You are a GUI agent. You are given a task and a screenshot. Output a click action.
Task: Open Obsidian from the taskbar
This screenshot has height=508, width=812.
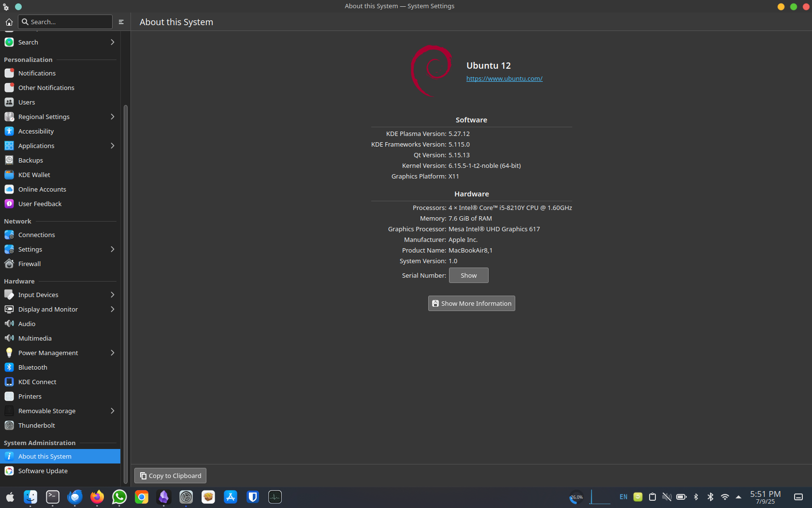pyautogui.click(x=164, y=497)
